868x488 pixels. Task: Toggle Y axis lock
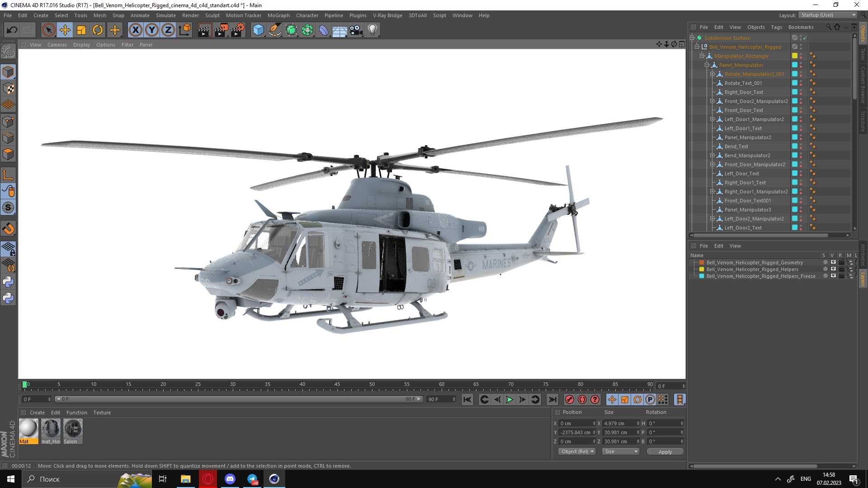(152, 30)
